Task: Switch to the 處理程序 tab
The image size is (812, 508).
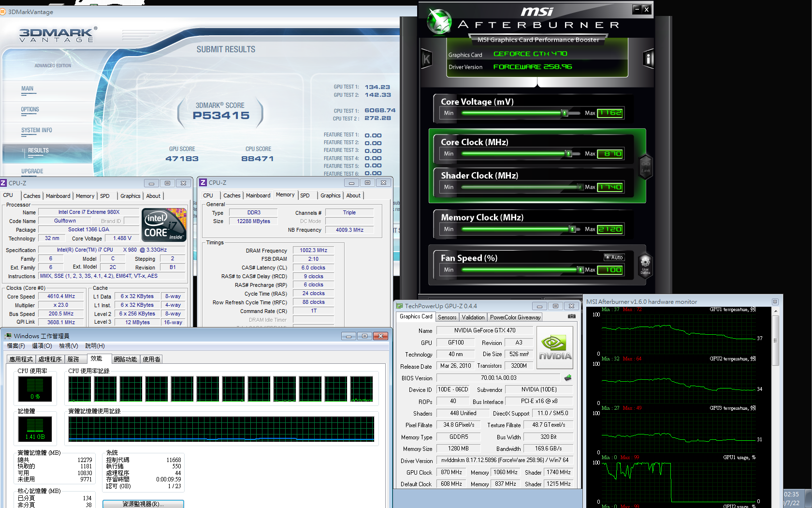Action: coord(50,359)
